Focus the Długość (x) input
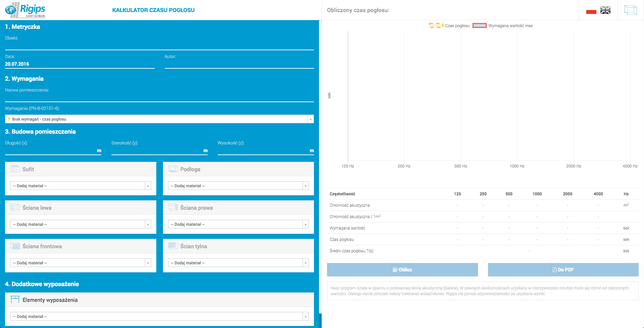Image resolution: width=644 pixels, height=328 pixels. (x=53, y=150)
